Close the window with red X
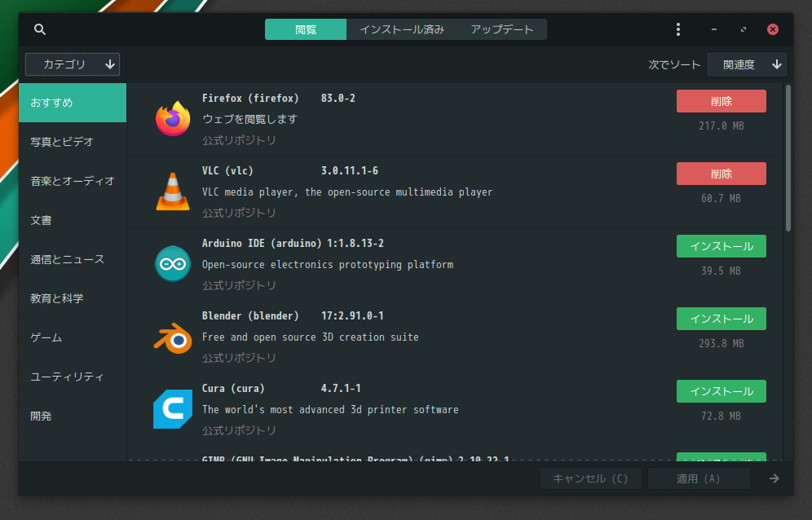This screenshot has width=812, height=520. (773, 29)
